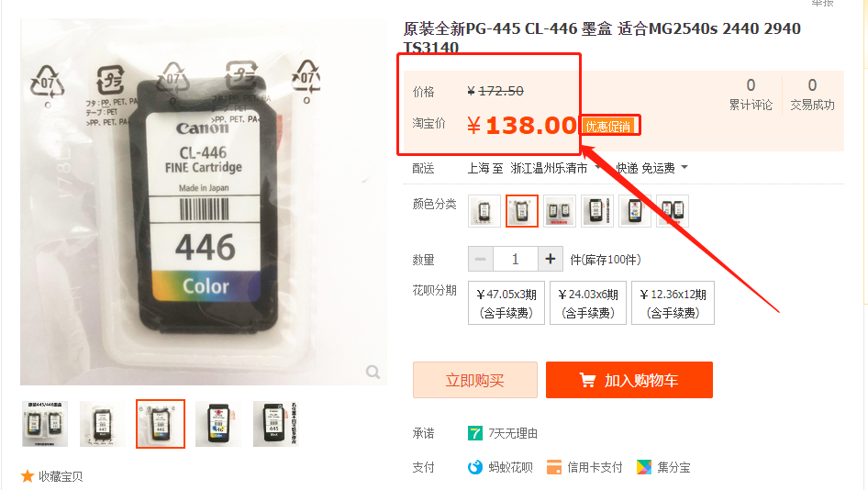
Task: Click the star icon beside 收藏宝贝
Action: pyautogui.click(x=28, y=476)
